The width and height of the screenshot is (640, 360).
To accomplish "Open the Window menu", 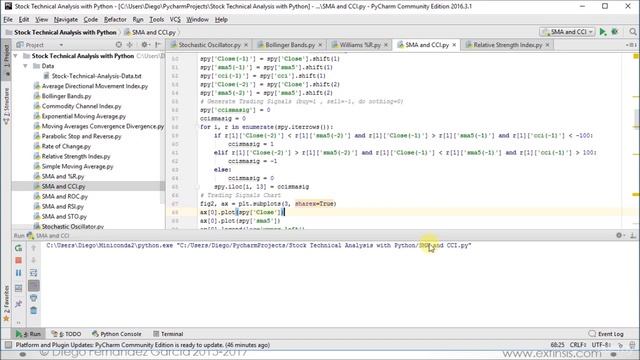I will tap(198, 20).
